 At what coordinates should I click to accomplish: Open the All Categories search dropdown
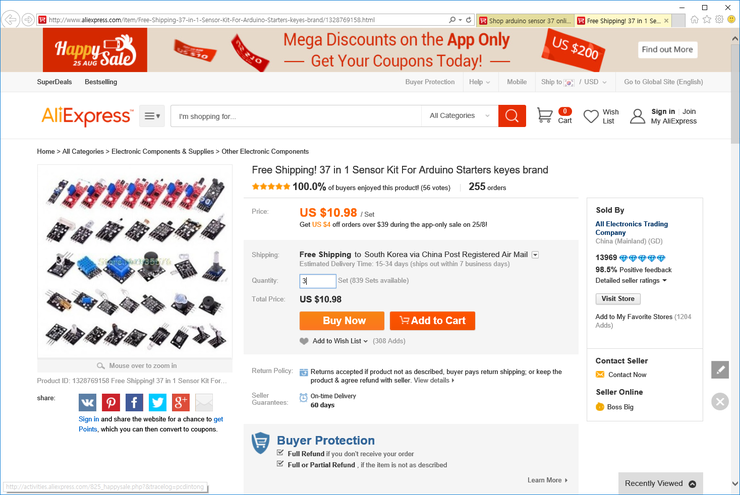(x=460, y=116)
